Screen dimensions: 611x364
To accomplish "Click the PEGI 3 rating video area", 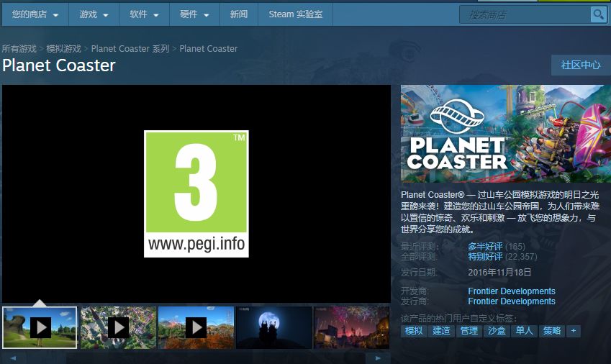I will (196, 194).
